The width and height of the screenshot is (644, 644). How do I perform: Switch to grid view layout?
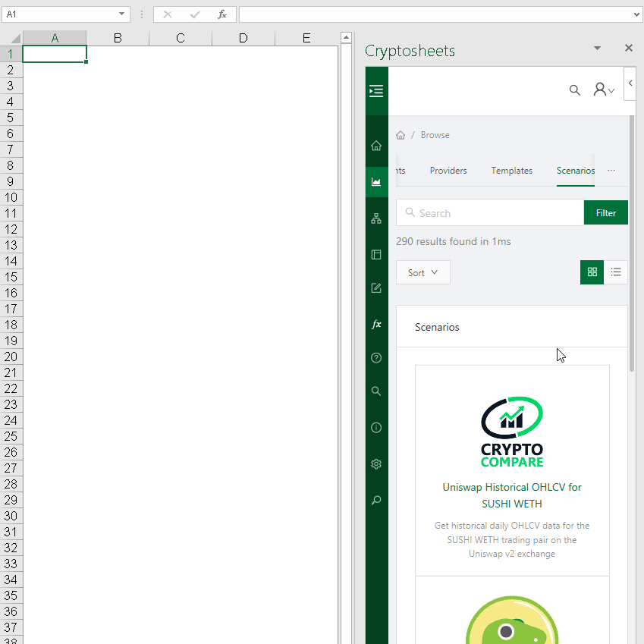(592, 272)
